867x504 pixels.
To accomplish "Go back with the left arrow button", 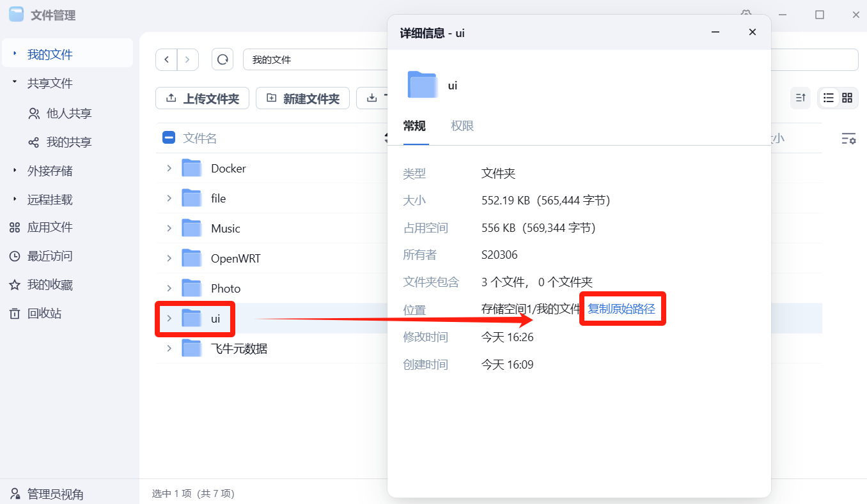I will 166,59.
